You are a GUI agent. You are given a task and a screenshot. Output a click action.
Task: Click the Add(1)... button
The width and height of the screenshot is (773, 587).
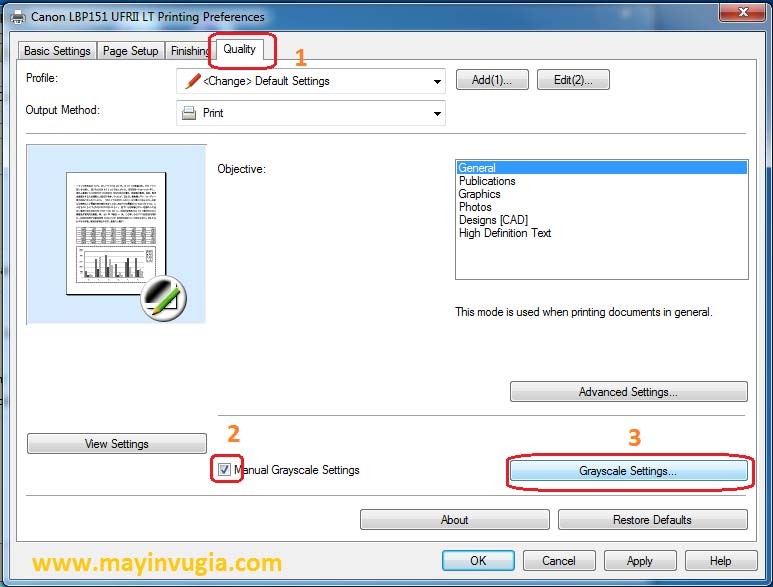(492, 80)
